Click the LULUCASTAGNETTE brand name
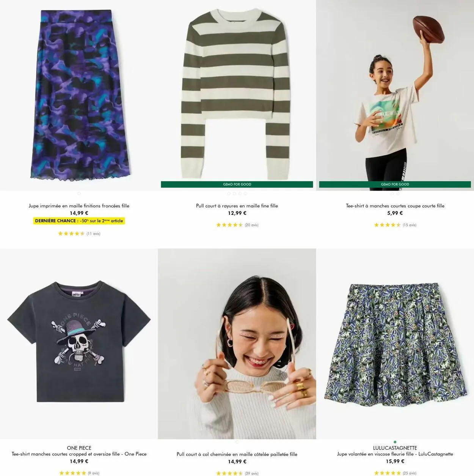This screenshot has width=474, height=476. click(395, 448)
